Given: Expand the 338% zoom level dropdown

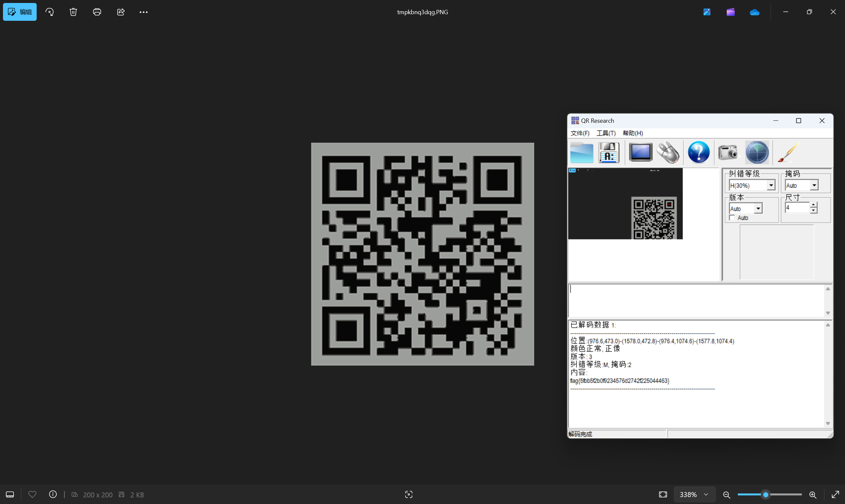Looking at the screenshot, I should coord(695,494).
